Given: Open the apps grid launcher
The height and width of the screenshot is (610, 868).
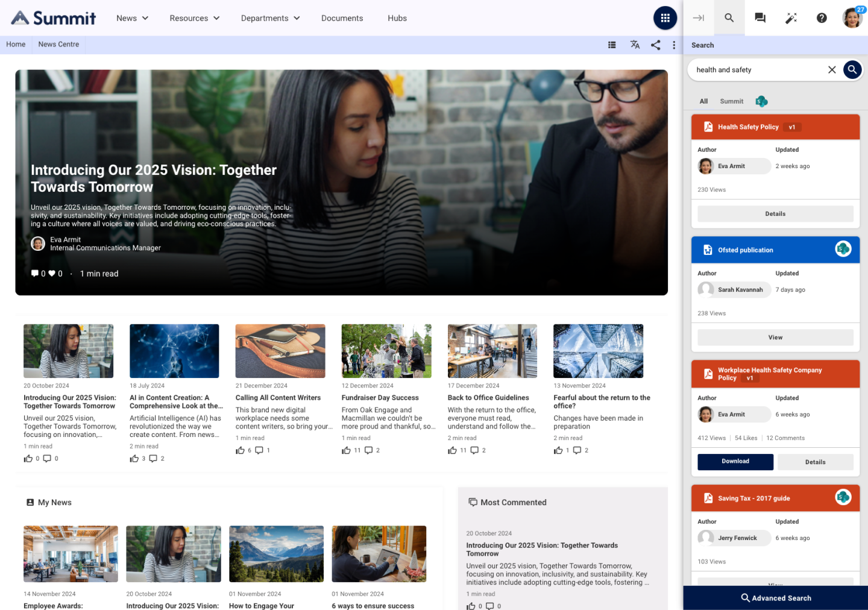Looking at the screenshot, I should click(x=665, y=17).
